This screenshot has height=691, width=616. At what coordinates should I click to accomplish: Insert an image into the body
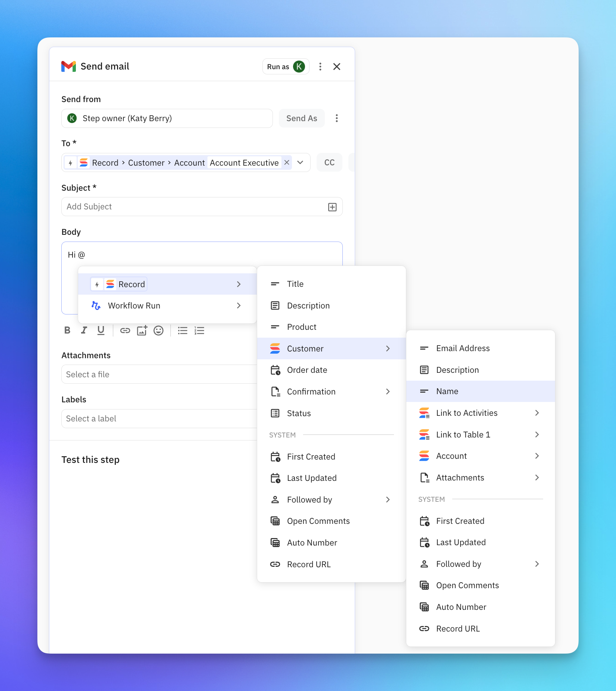coord(142,331)
